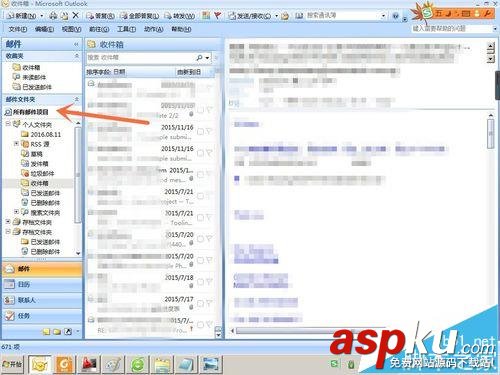The height and width of the screenshot is (375, 500).
Task: Open the dropdown arrow beside 新建(N)
Action: tap(42, 16)
